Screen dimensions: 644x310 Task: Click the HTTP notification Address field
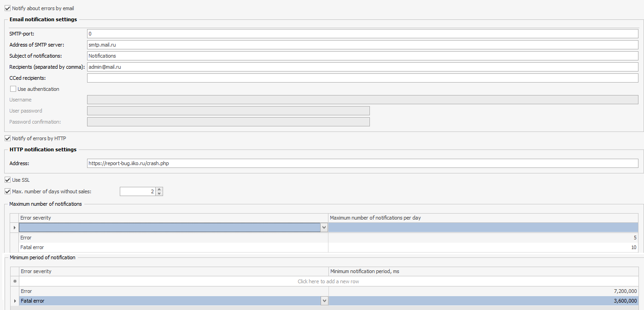coord(362,163)
